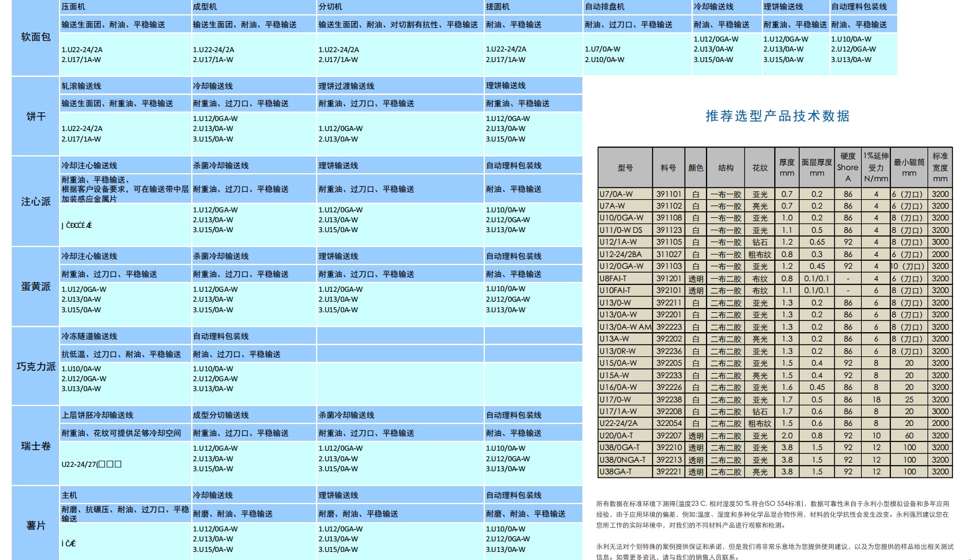The height and width of the screenshot is (560, 971).
Task: Select the 轧滚输送线 header in 饼干 row
Action: coord(81,86)
